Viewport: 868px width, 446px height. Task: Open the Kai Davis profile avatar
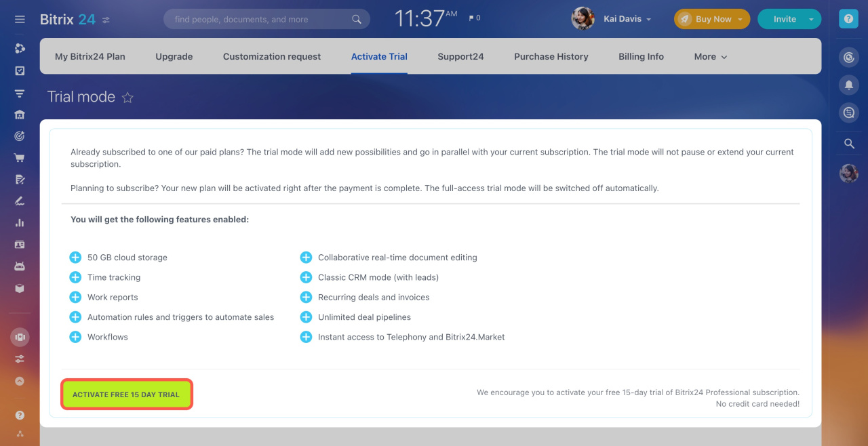click(x=583, y=19)
